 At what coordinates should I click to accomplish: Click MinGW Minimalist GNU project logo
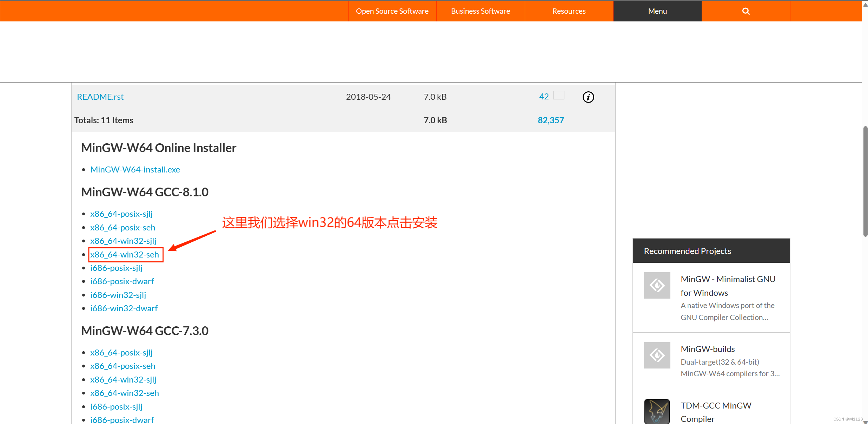(x=657, y=285)
